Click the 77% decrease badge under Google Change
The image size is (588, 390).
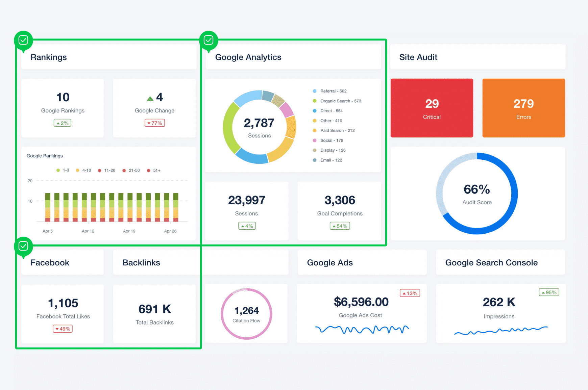[x=155, y=123]
